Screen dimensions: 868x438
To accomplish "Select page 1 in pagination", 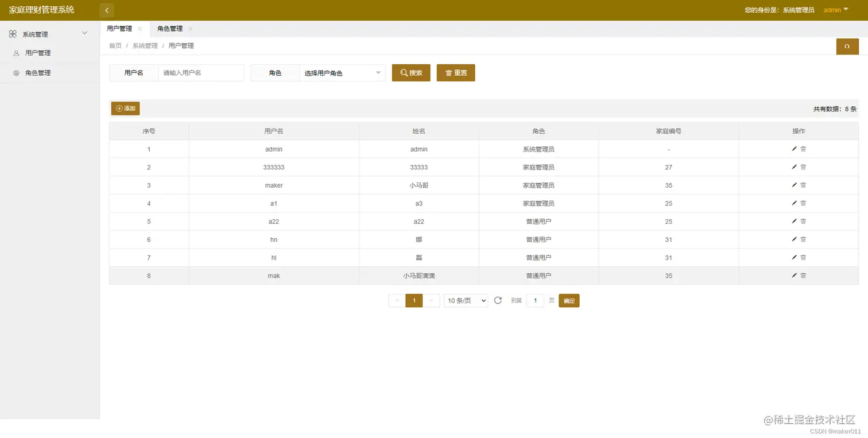I will 414,300.
